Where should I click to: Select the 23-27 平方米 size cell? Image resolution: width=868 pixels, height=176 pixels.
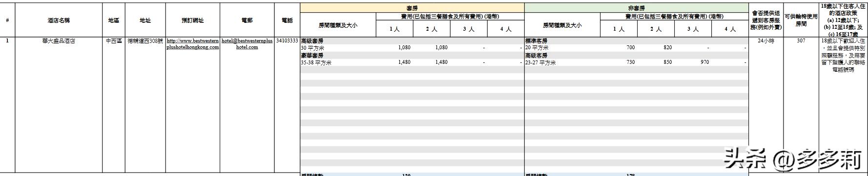click(540, 62)
